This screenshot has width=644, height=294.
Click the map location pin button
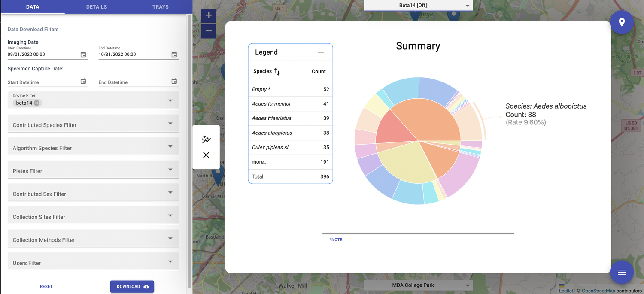(x=622, y=22)
